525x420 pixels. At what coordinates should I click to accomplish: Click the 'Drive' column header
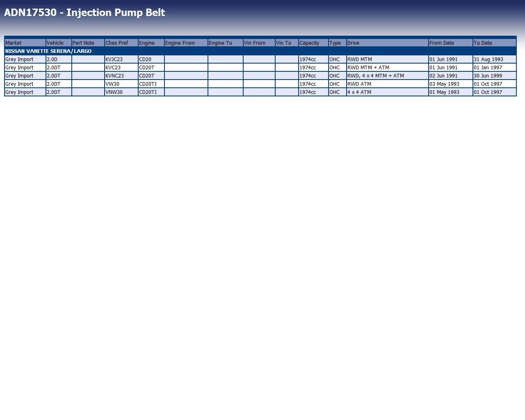click(388, 43)
